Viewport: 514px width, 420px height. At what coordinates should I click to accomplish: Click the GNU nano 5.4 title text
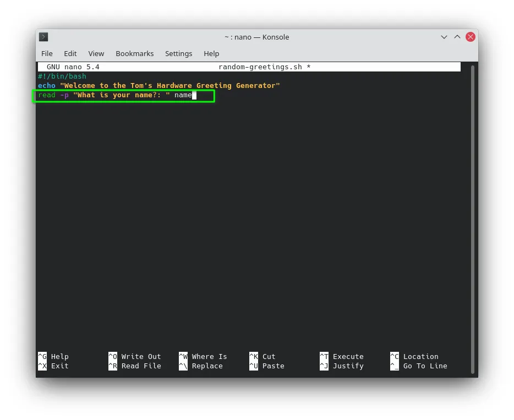(73, 67)
